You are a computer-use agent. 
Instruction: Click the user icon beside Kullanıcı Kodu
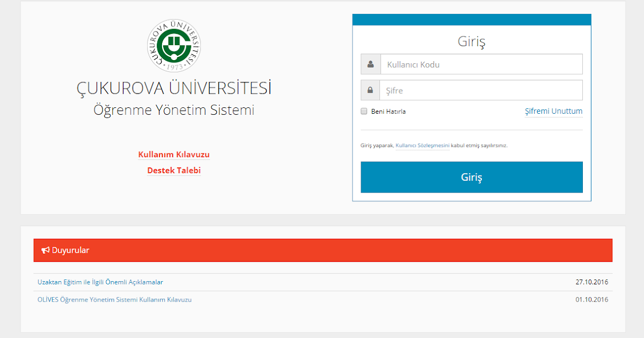click(371, 64)
